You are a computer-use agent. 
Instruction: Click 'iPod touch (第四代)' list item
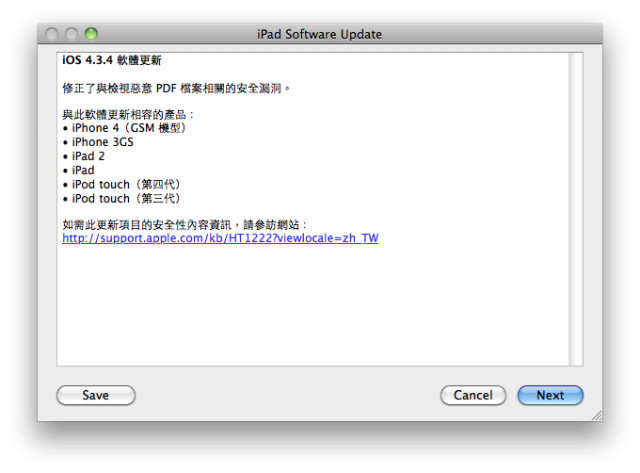[122, 184]
